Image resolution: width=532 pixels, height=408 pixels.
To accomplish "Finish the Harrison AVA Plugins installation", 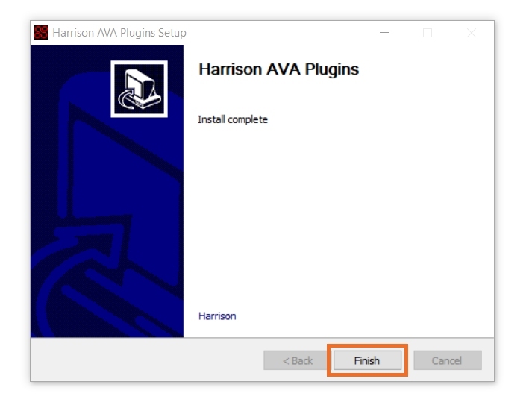I will tap(367, 360).
